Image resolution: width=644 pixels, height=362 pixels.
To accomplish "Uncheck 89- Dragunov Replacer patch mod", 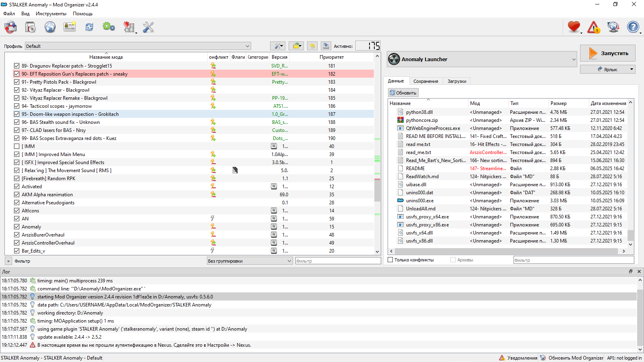I will pos(17,66).
